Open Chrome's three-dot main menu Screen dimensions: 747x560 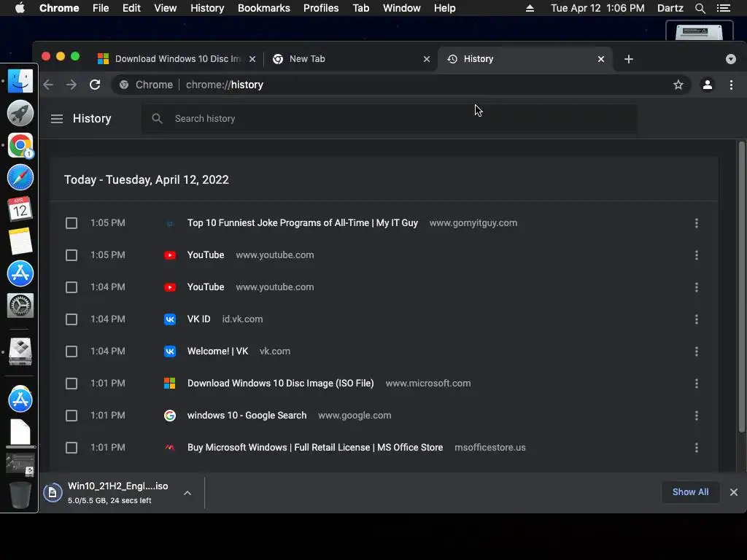point(731,85)
